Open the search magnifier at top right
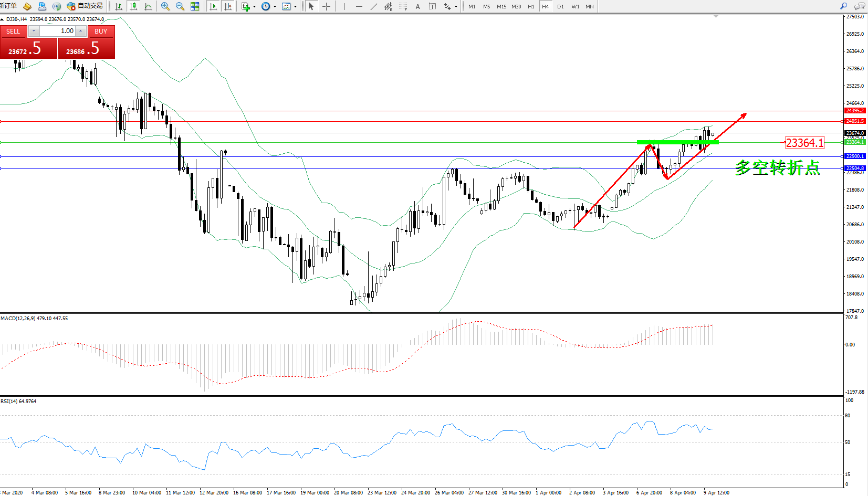The image size is (868, 496). coord(843,6)
